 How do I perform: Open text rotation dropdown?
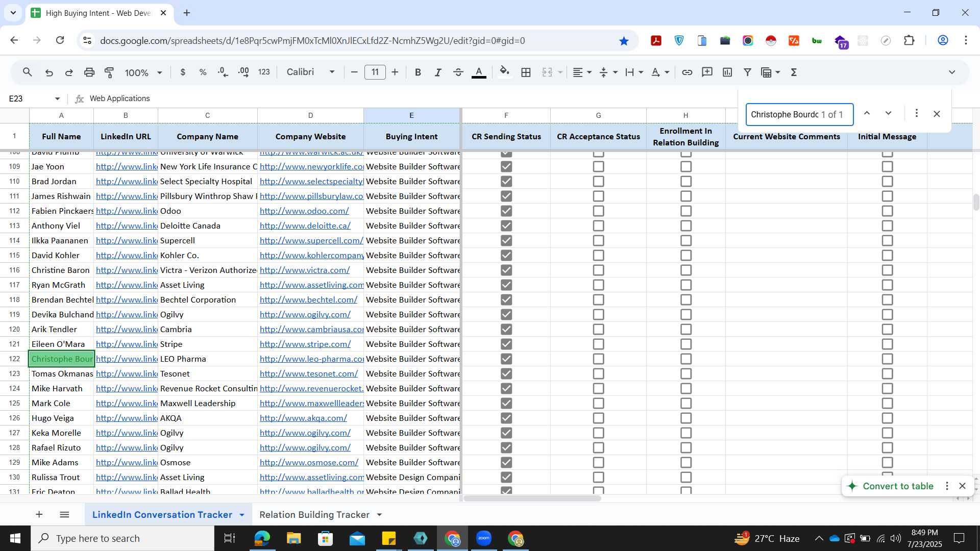(660, 72)
